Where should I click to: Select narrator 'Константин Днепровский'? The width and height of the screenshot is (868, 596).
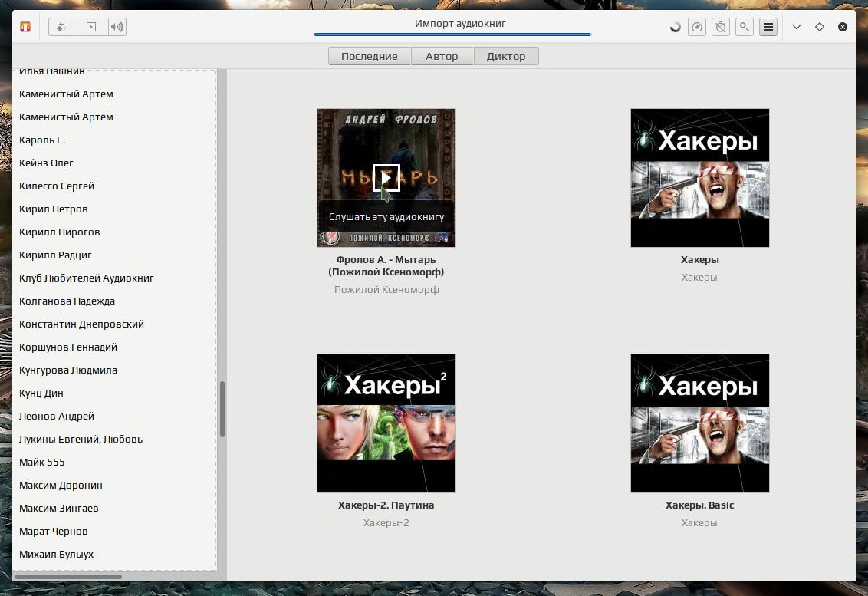[114, 324]
